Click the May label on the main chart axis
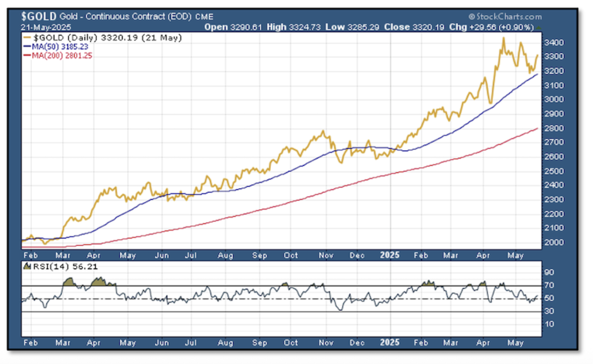 click(516, 255)
